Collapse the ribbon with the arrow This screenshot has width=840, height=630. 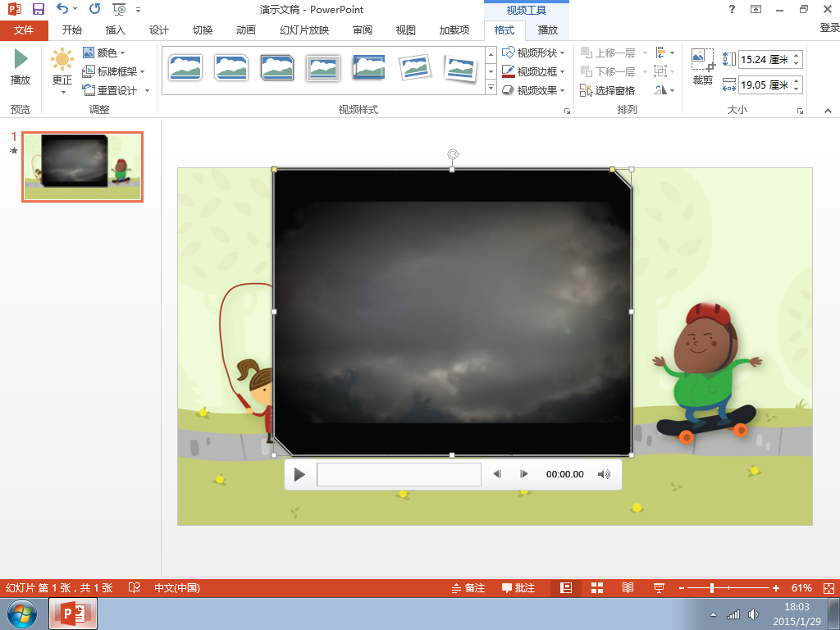click(829, 111)
